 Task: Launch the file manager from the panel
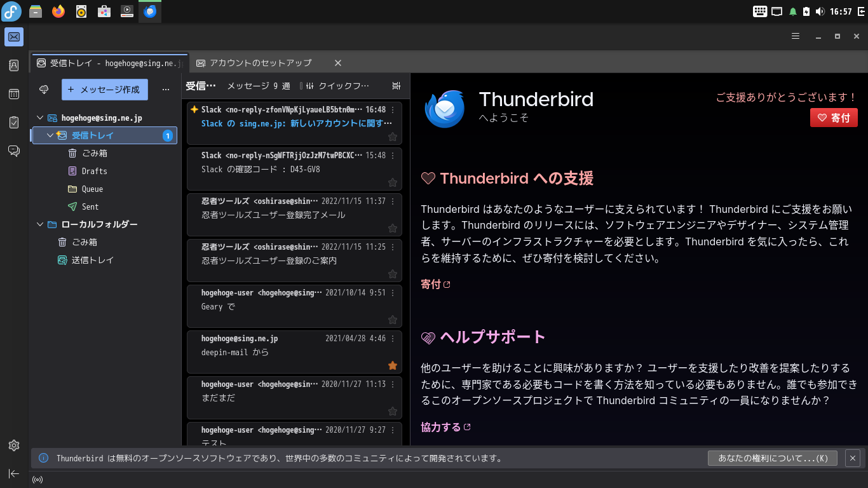coord(36,11)
